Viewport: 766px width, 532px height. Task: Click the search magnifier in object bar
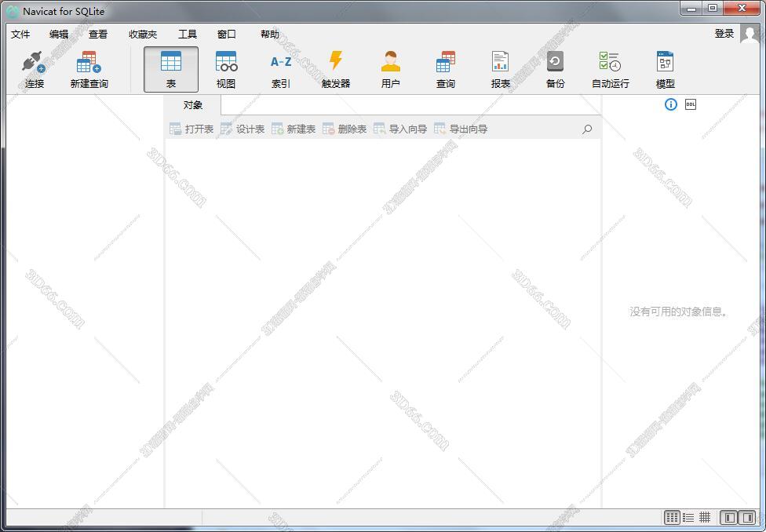click(x=587, y=129)
